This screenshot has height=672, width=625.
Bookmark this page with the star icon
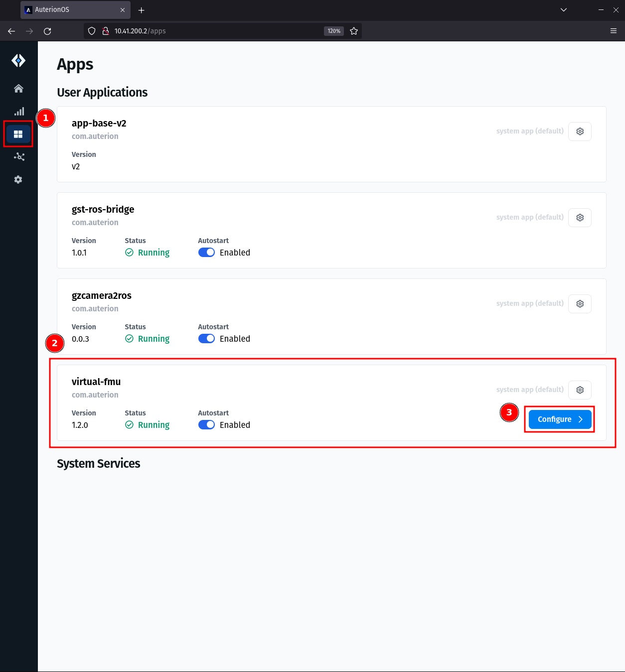[x=354, y=31]
